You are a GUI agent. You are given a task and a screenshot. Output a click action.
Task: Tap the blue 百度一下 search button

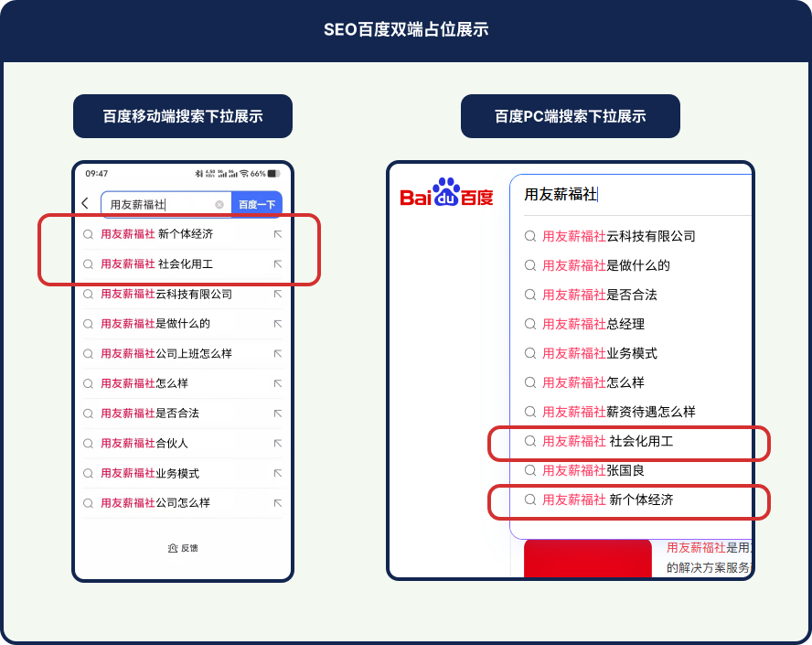[257, 205]
